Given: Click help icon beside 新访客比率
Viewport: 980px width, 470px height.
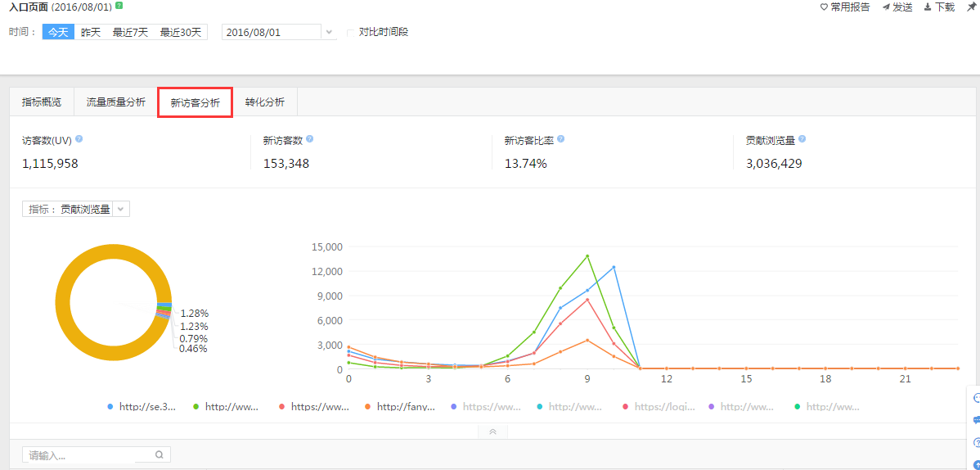Looking at the screenshot, I should pyautogui.click(x=560, y=139).
